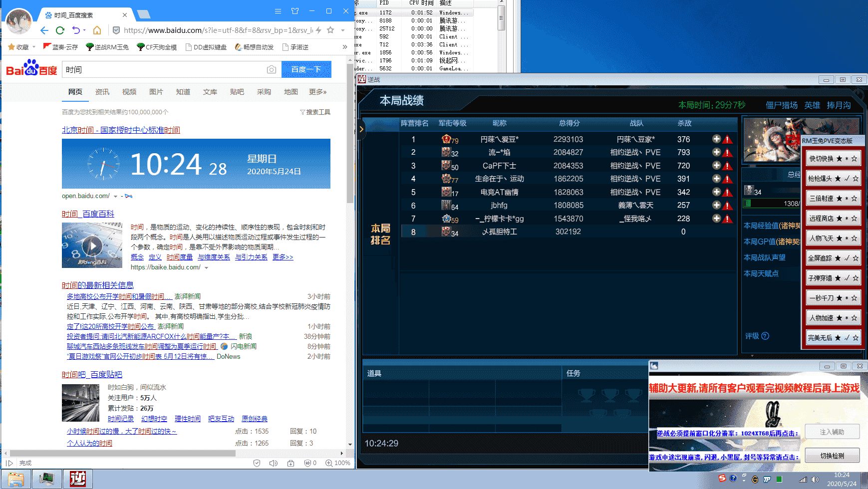Screen dimensions: 868x489
Task: Toggle the 三倍射速 cheat option
Action: tap(834, 199)
